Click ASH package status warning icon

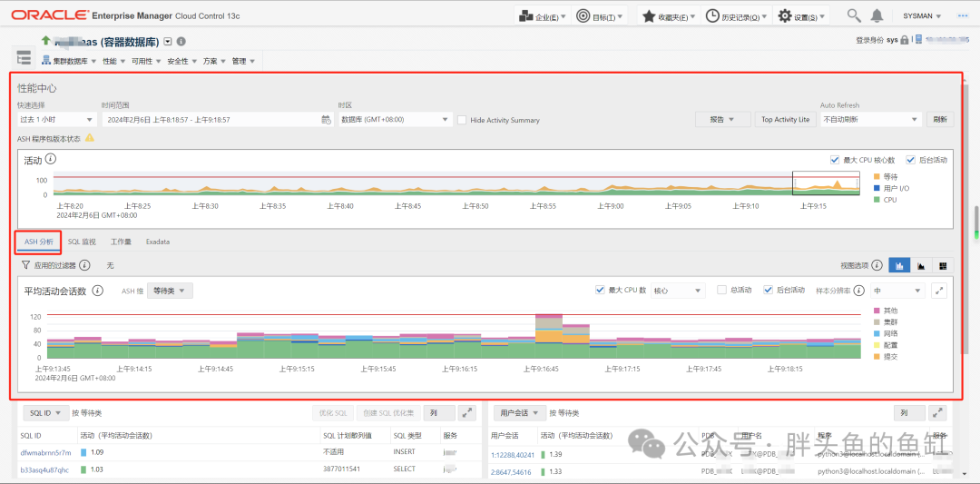point(89,137)
